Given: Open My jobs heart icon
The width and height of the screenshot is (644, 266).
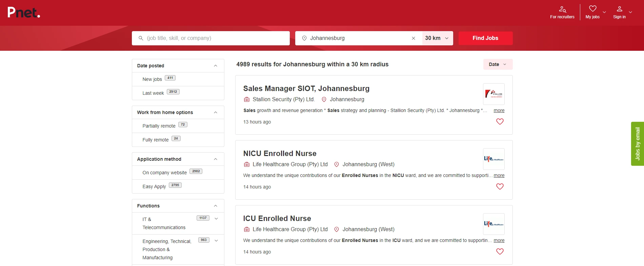Looking at the screenshot, I should click(592, 8).
